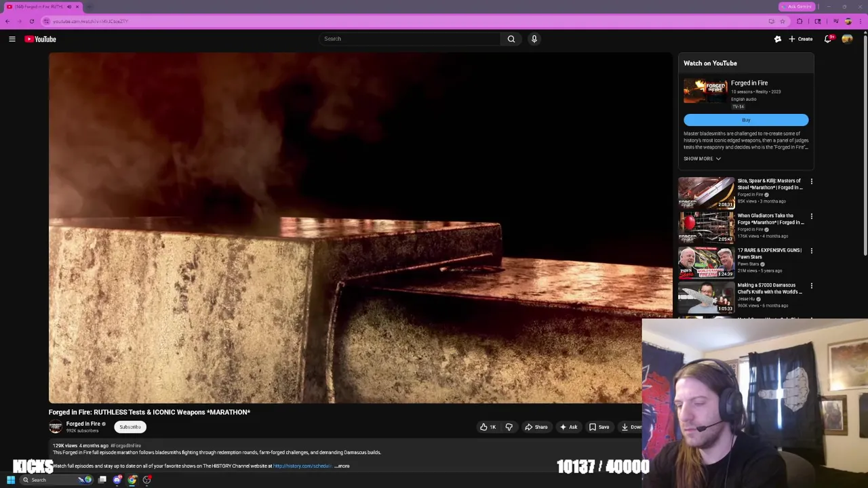
Task: Click the '992K subscribers' text
Action: point(82,431)
